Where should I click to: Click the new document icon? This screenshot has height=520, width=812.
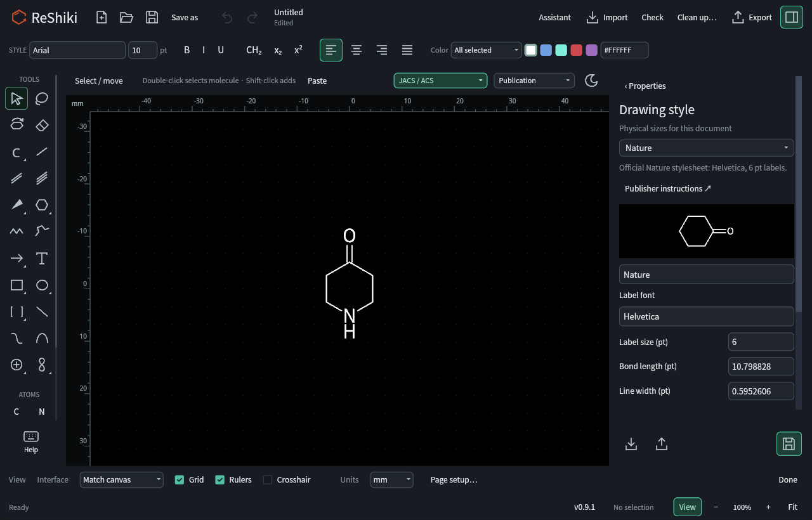click(101, 17)
